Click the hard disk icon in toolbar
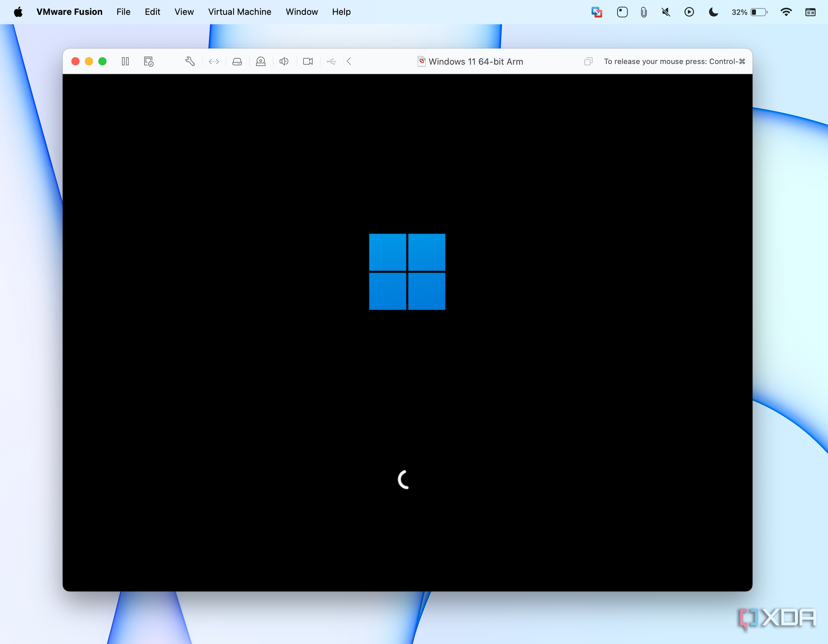The width and height of the screenshot is (828, 644). 237,61
